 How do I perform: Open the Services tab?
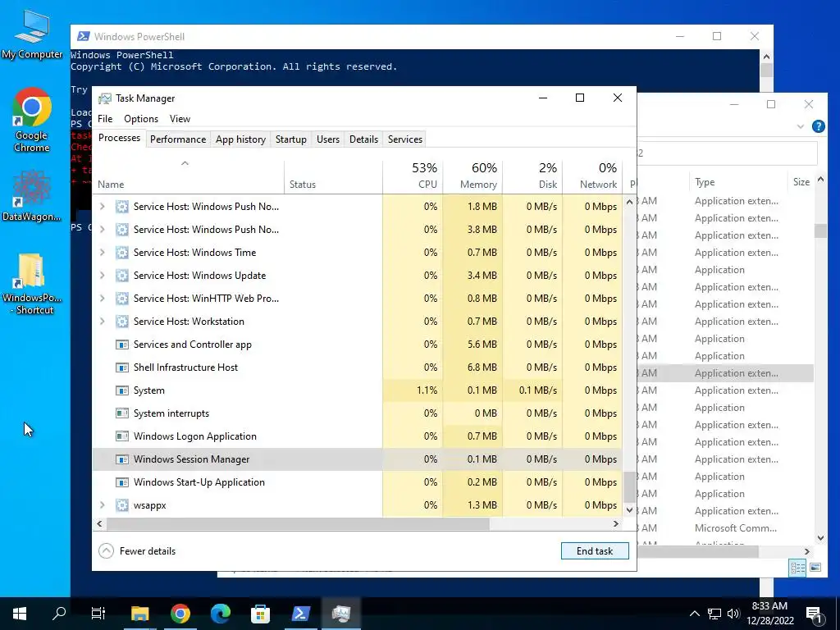[x=405, y=139]
